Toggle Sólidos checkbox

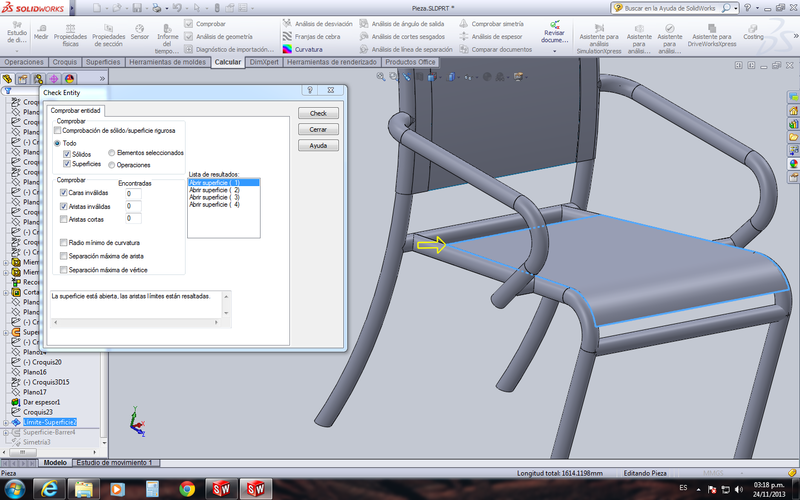67,154
